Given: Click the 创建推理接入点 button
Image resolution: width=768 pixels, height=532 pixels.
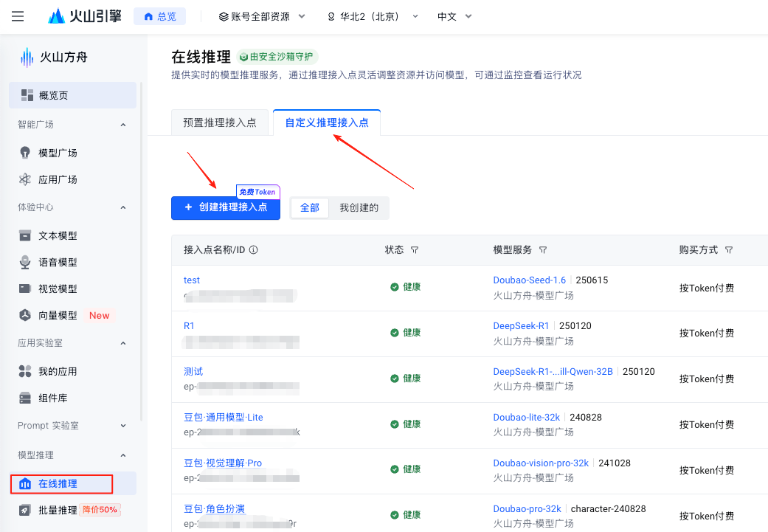Looking at the screenshot, I should click(x=226, y=207).
